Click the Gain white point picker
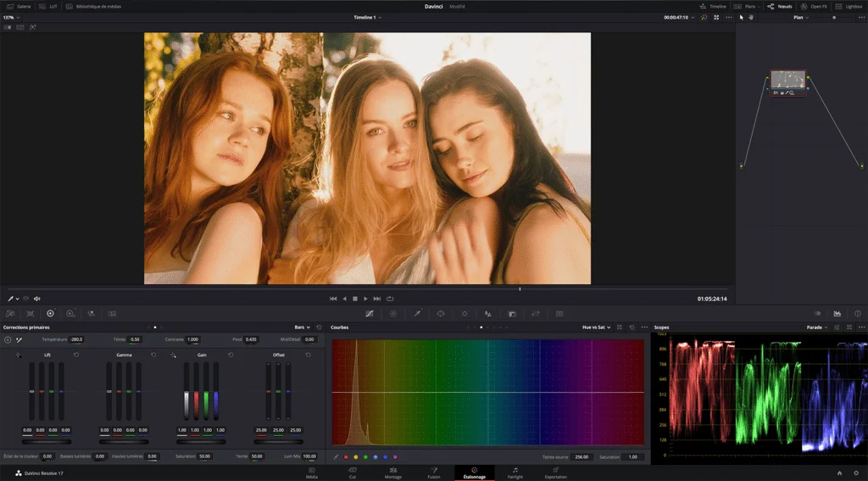This screenshot has width=868, height=481. click(x=173, y=355)
